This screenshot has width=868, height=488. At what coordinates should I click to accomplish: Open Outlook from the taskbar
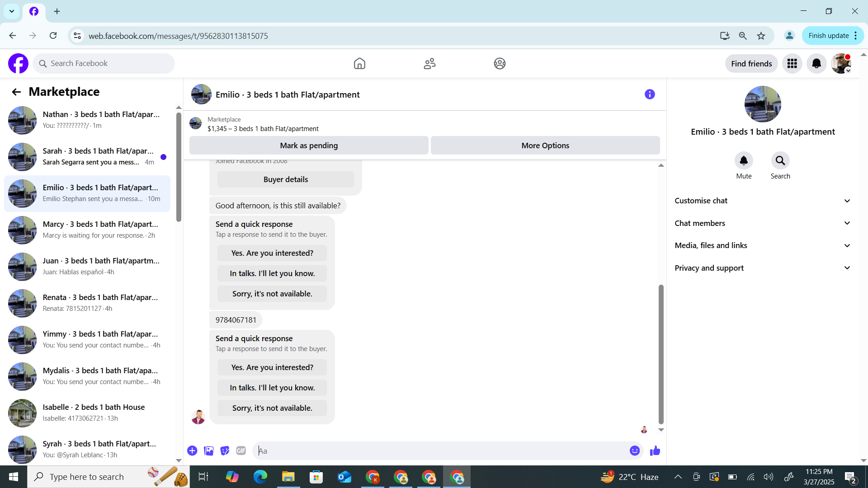point(344,477)
